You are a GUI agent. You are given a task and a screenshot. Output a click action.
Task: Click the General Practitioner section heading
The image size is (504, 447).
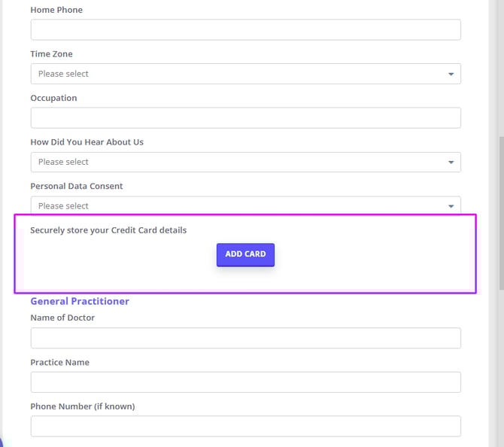[80, 301]
